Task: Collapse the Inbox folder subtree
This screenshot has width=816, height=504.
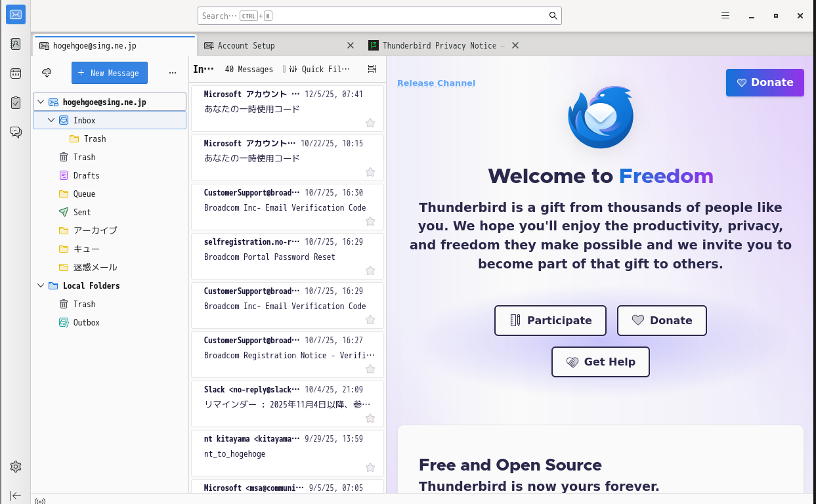Action: point(51,120)
